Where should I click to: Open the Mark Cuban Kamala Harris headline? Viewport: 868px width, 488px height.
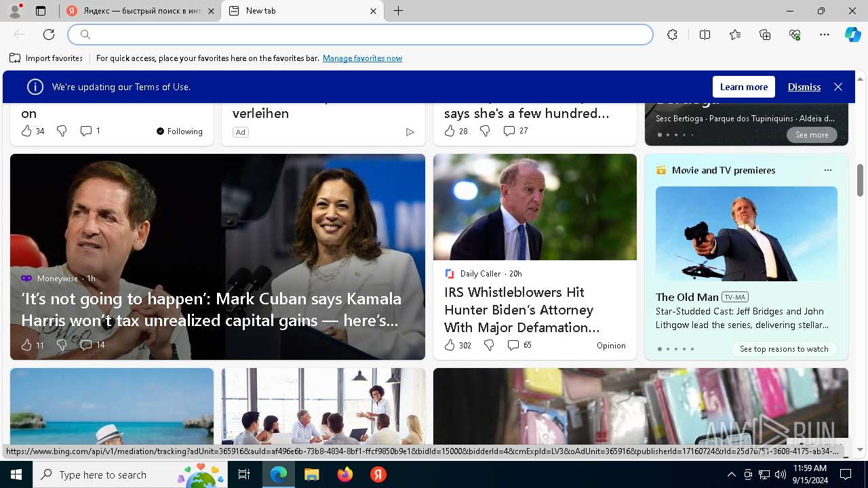click(x=211, y=310)
